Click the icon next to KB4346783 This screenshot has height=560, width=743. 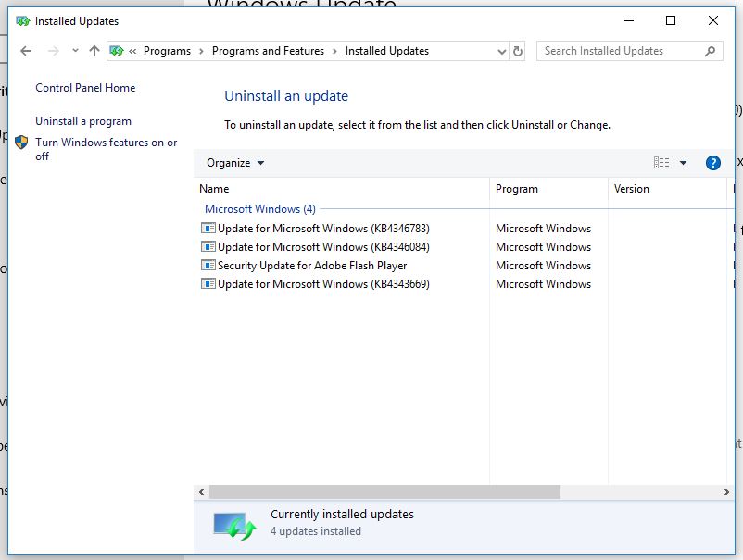tap(208, 229)
